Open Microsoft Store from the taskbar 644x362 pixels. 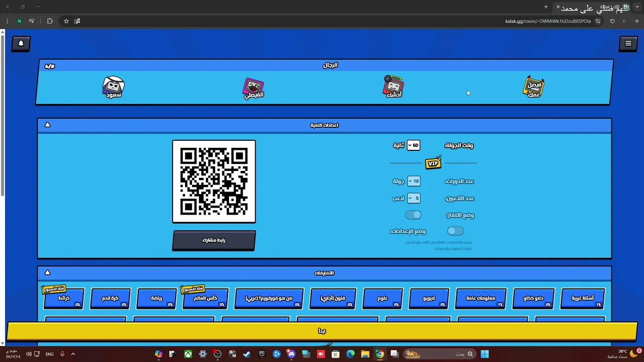(336, 354)
